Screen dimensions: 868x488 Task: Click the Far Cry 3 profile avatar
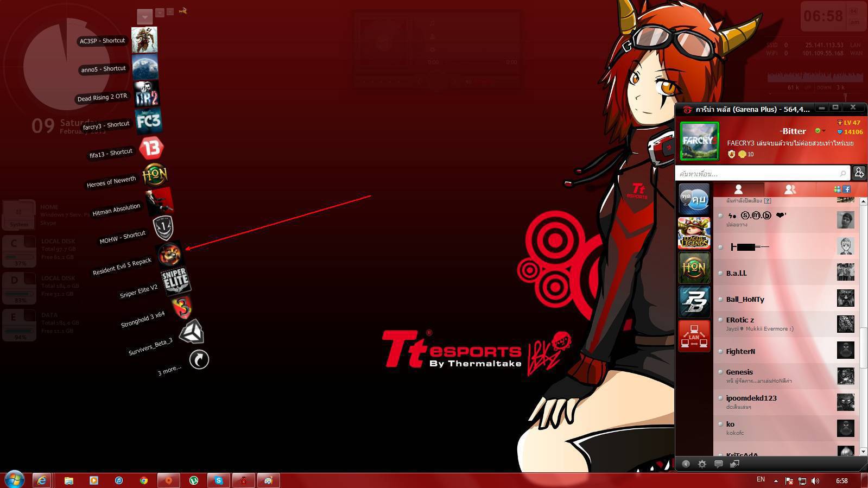[x=699, y=141]
